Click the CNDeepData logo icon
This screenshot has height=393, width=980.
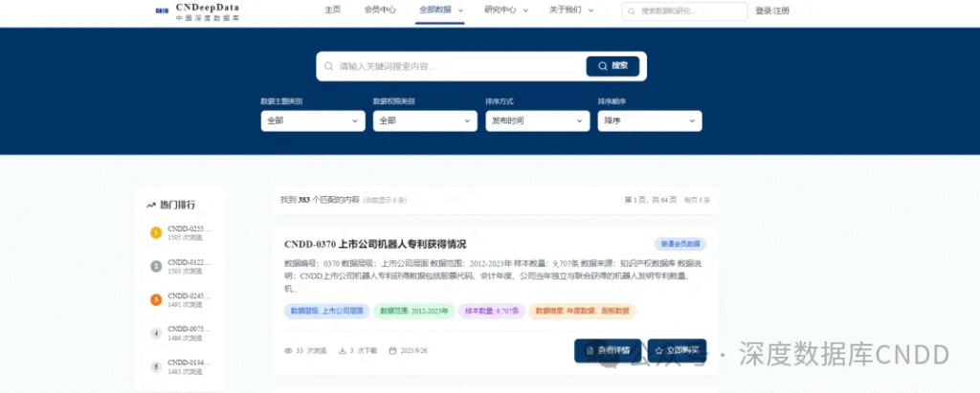click(161, 11)
